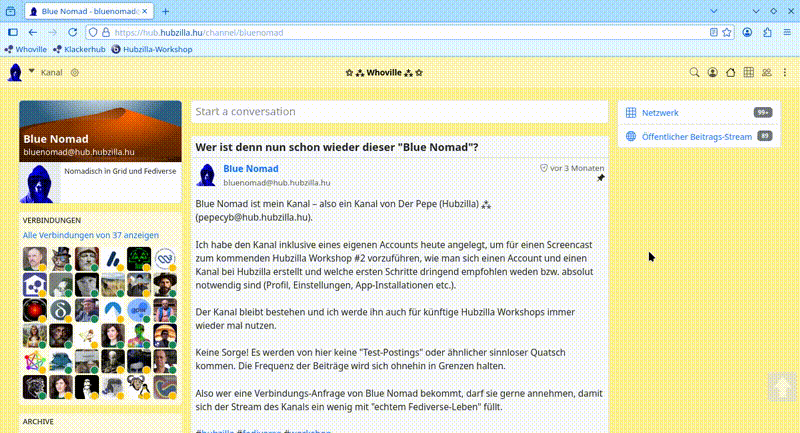Screen dimensions: 800x433
Task: Click the profile icon in Hubzilla navbar
Action: [713, 73]
